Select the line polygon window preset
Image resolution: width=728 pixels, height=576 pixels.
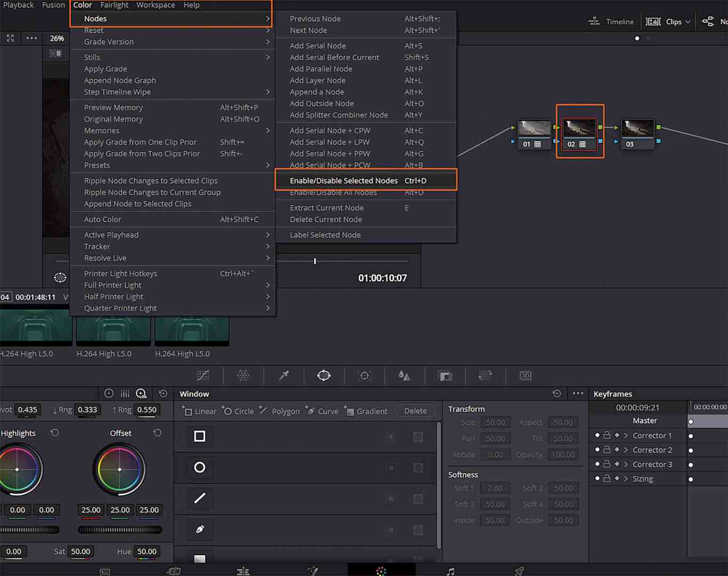pos(200,498)
